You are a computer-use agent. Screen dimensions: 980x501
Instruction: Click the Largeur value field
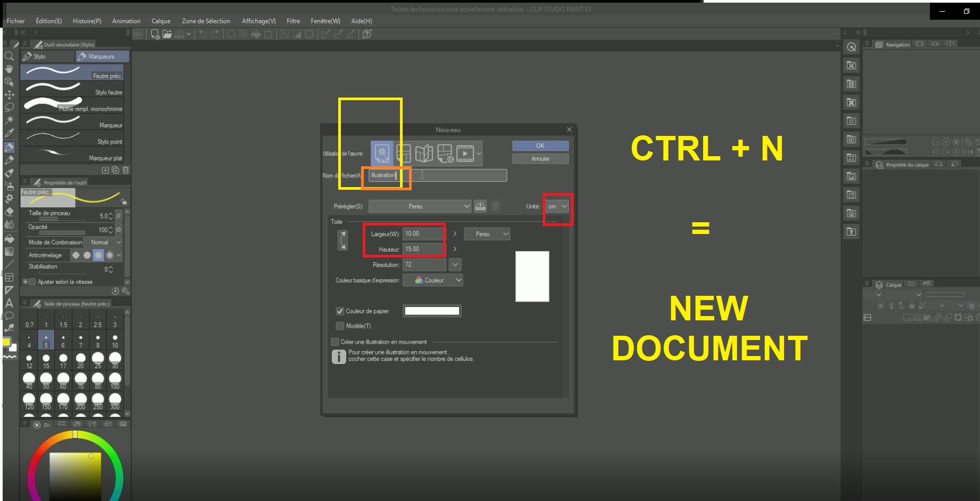tap(423, 233)
